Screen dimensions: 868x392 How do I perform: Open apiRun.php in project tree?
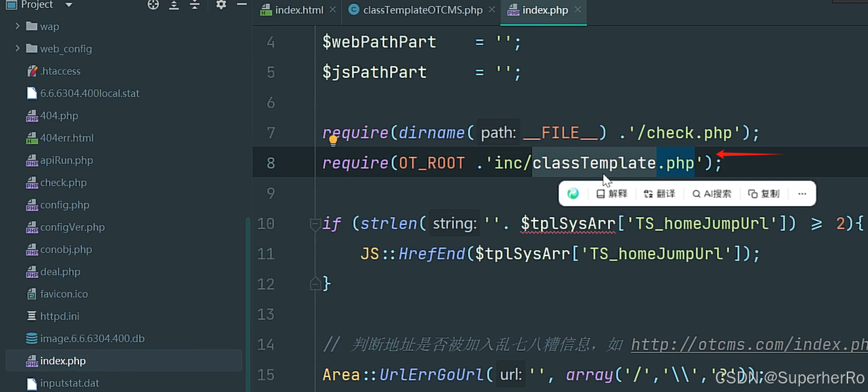coord(66,160)
